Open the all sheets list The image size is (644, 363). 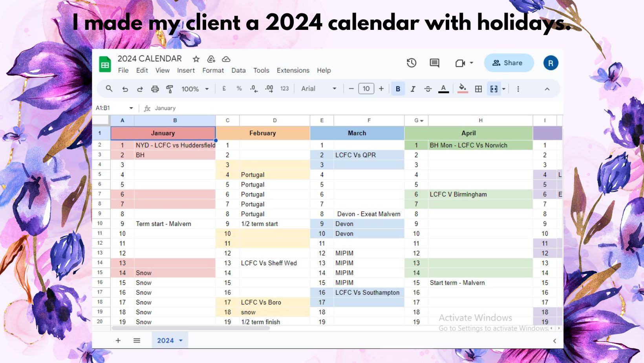pyautogui.click(x=137, y=341)
